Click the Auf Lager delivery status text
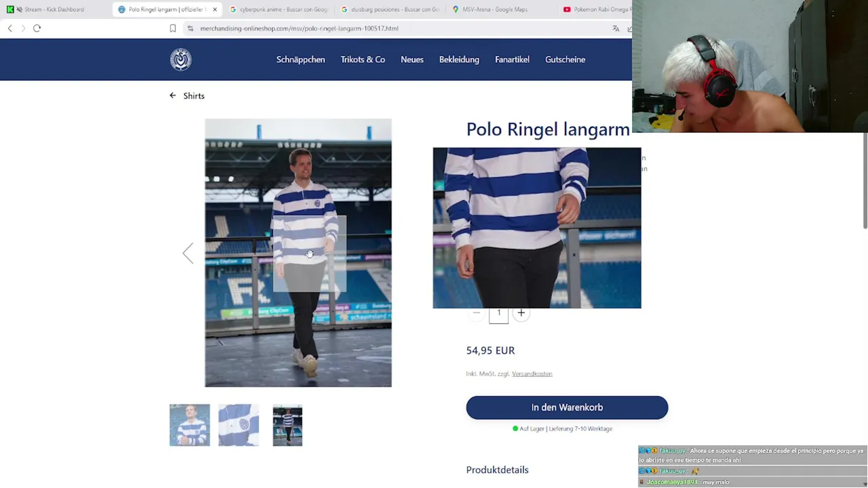This screenshot has height=488, width=868. click(x=562, y=428)
